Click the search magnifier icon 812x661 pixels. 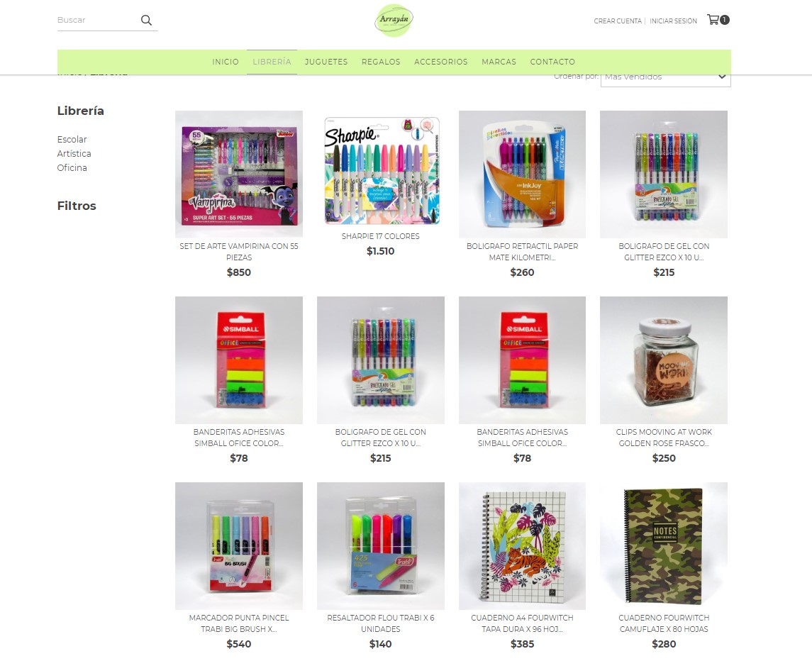[x=147, y=20]
